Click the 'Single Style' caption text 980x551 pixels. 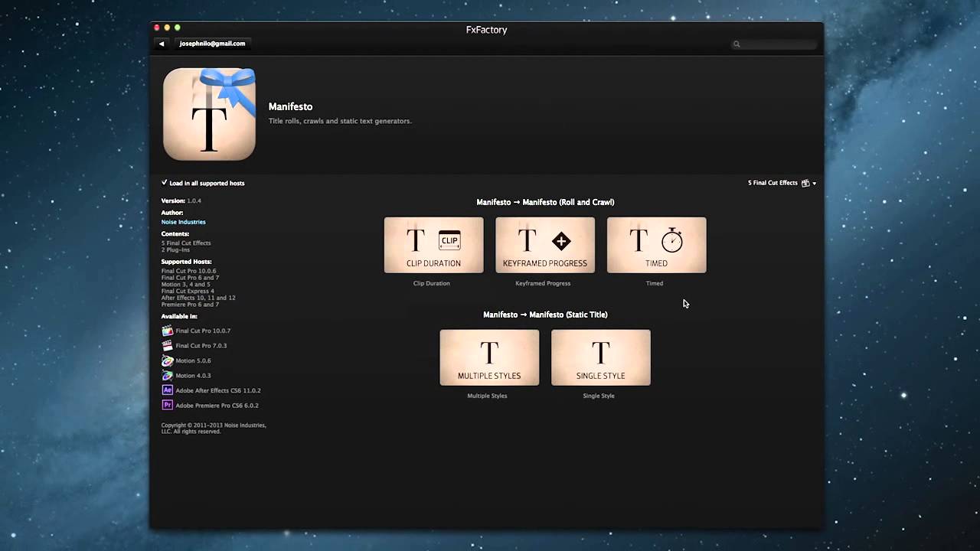pyautogui.click(x=599, y=396)
